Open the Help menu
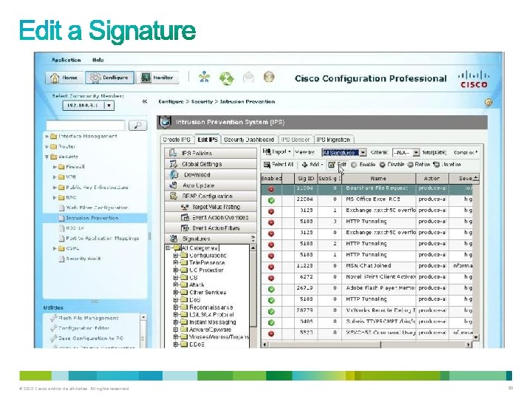This screenshot has height=399, width=532. 98,60
